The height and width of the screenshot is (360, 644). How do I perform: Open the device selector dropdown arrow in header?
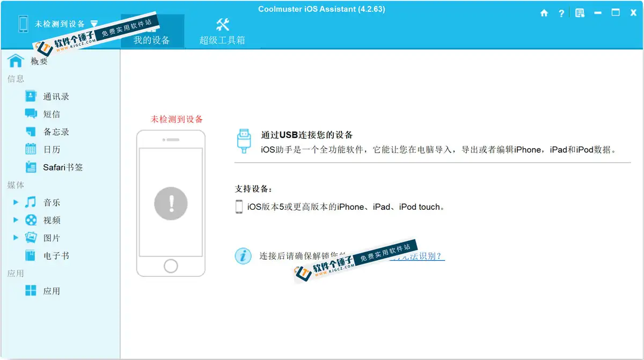(94, 24)
